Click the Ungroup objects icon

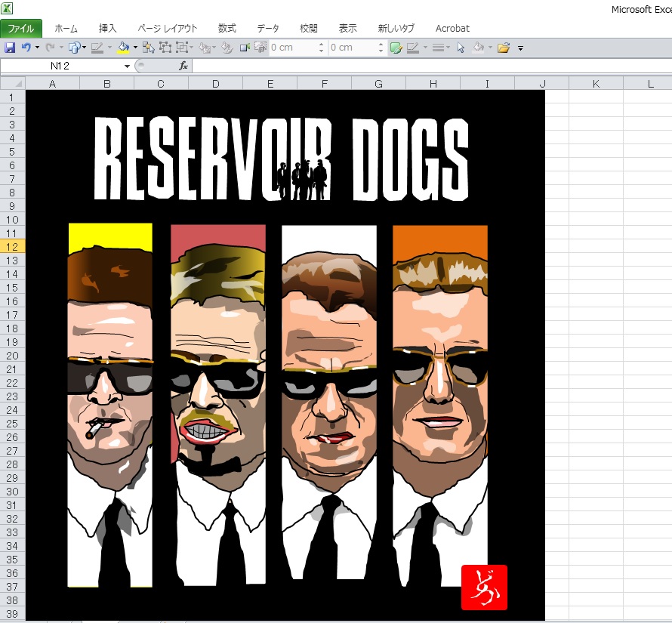click(183, 48)
